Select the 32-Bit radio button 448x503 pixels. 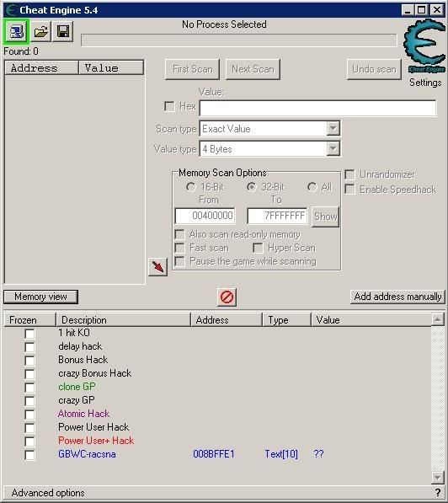(x=252, y=187)
